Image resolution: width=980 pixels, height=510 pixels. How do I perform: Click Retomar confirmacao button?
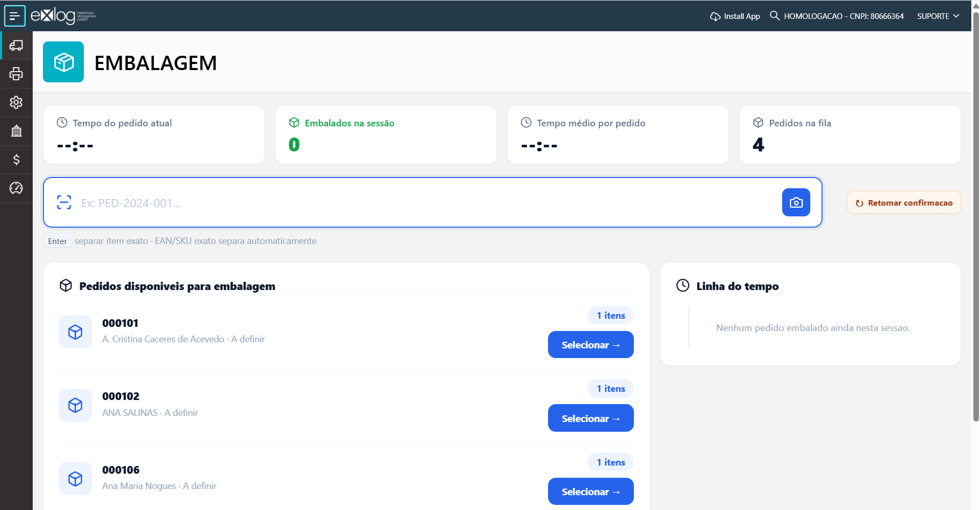tap(904, 203)
